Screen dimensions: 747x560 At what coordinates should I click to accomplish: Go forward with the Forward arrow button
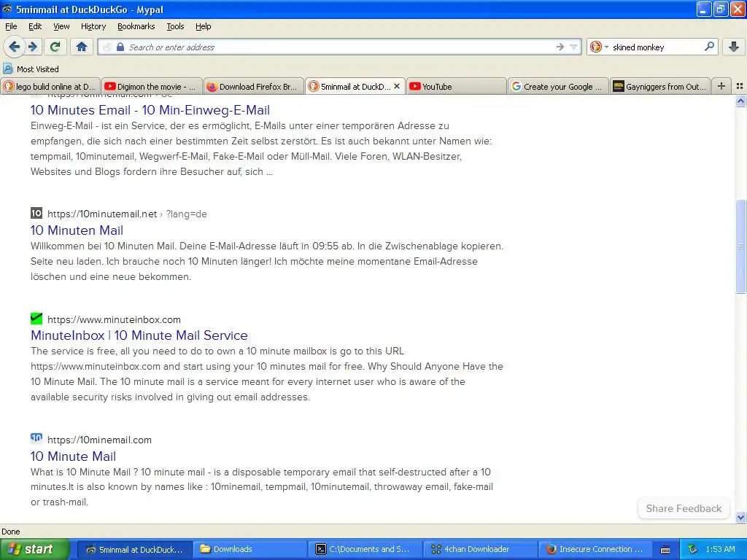[x=32, y=47]
